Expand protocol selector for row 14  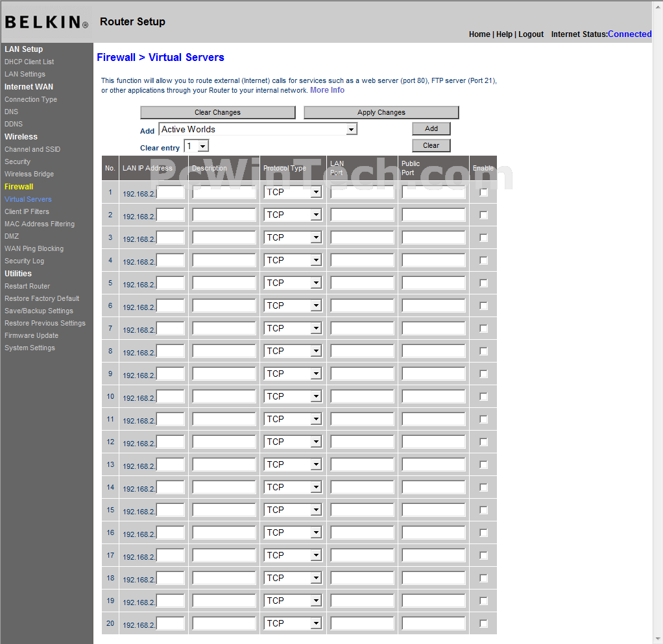[x=293, y=487]
